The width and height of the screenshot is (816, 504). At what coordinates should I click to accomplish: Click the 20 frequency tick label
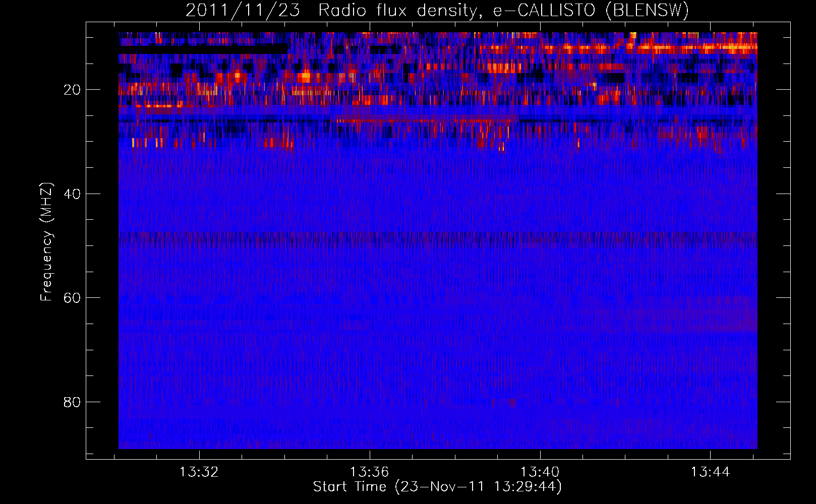pyautogui.click(x=72, y=90)
